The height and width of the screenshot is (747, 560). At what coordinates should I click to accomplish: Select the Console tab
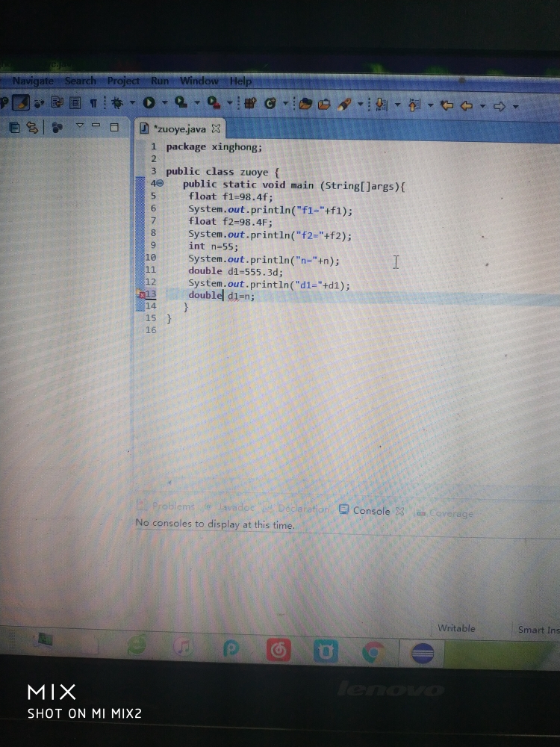365,510
